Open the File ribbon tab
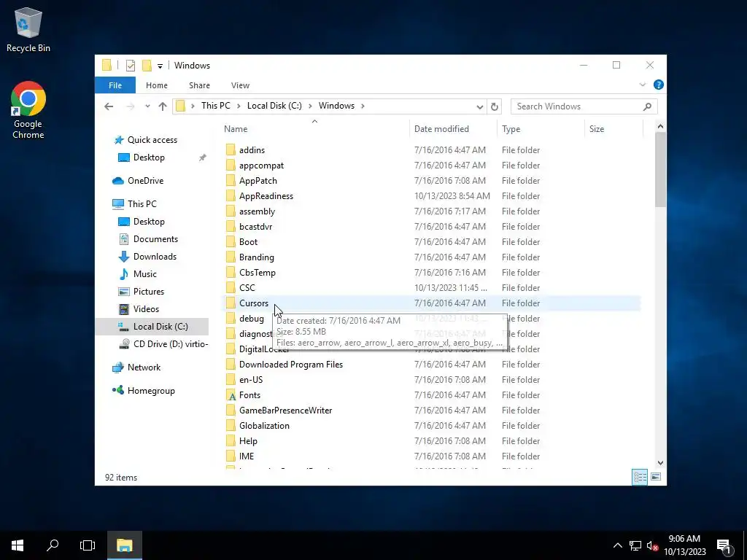747x560 pixels. coord(115,85)
